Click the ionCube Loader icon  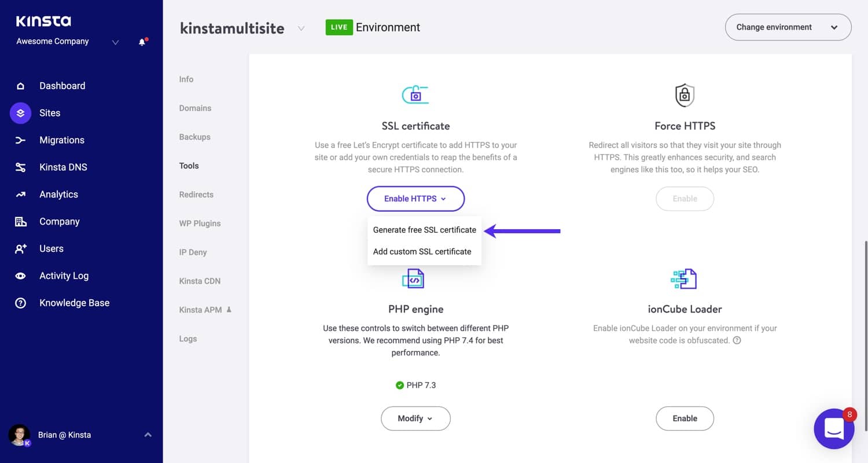683,278
